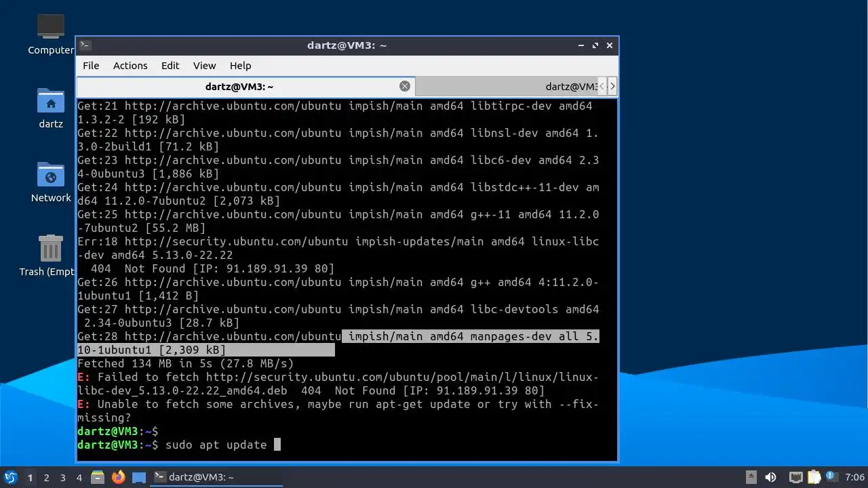Switch to the second dartz@VM3 tab
868x488 pixels.
point(506,86)
